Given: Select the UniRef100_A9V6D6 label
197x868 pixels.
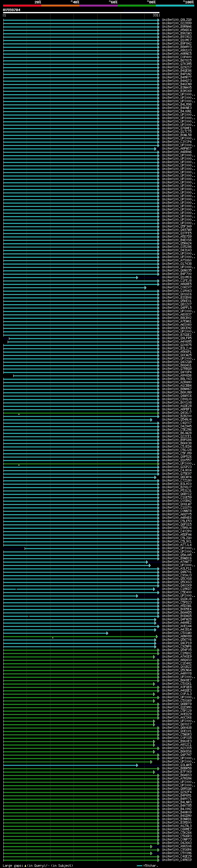Looking at the screenshot, I should pos(177,375).
